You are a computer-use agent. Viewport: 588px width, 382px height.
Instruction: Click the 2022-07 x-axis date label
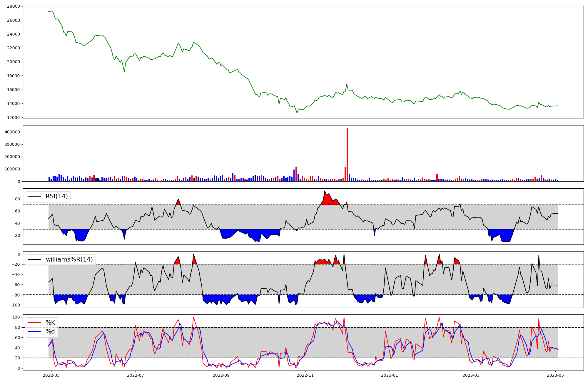click(136, 375)
